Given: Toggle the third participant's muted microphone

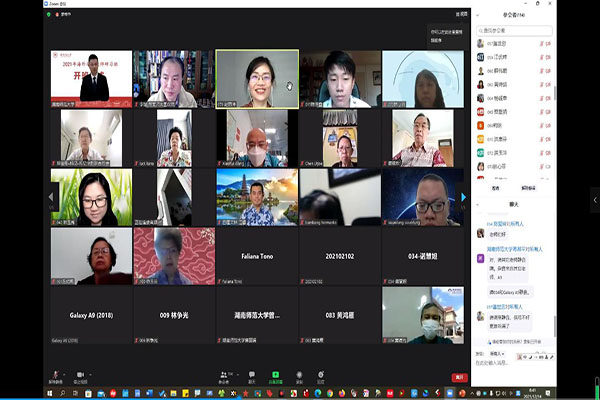Looking at the screenshot, I should point(543,71).
